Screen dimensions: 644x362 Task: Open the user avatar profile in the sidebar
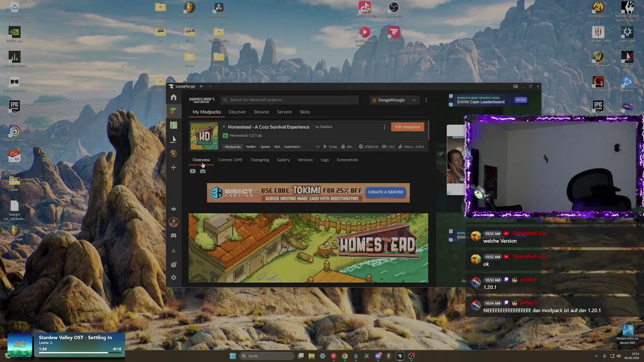[x=174, y=222]
